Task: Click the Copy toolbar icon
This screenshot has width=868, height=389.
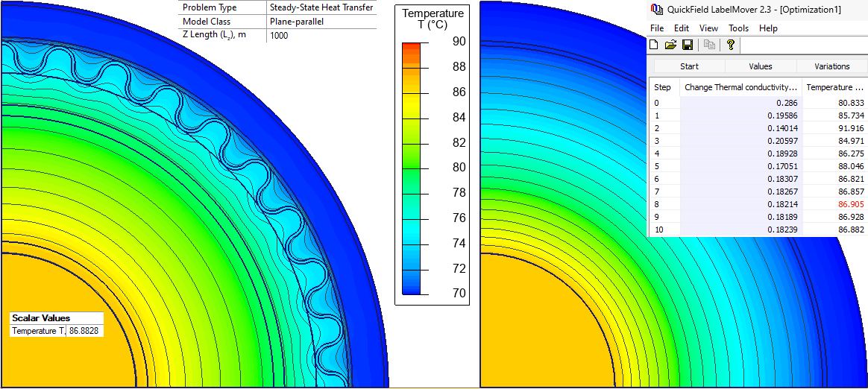Action: click(709, 45)
